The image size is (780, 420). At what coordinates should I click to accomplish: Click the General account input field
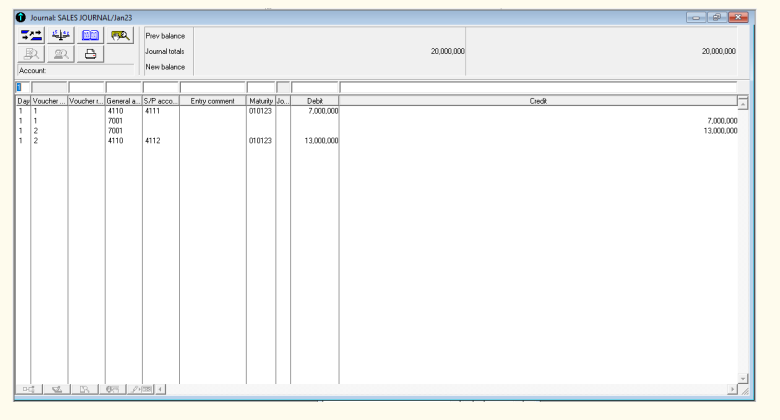pyautogui.click(x=123, y=88)
